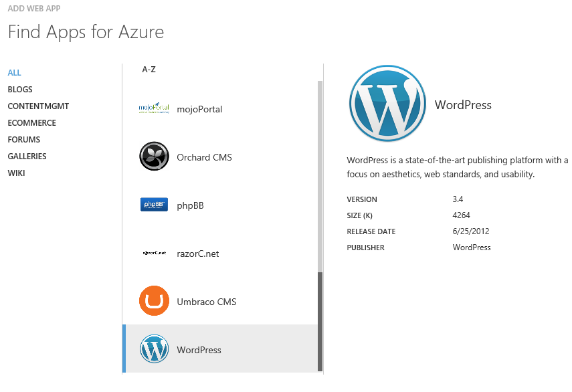
Task: Click the PUBLISHER label
Action: pos(365,248)
